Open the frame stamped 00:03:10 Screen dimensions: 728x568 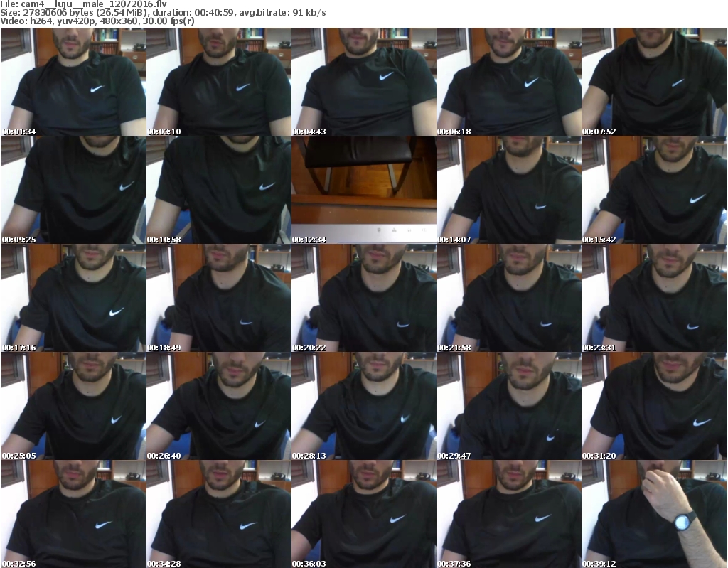coord(219,82)
